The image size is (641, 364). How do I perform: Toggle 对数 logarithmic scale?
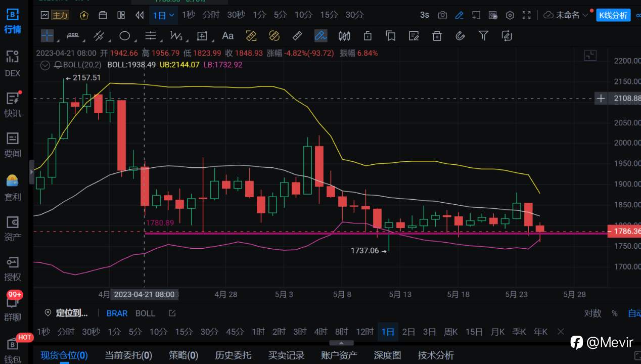point(592,313)
